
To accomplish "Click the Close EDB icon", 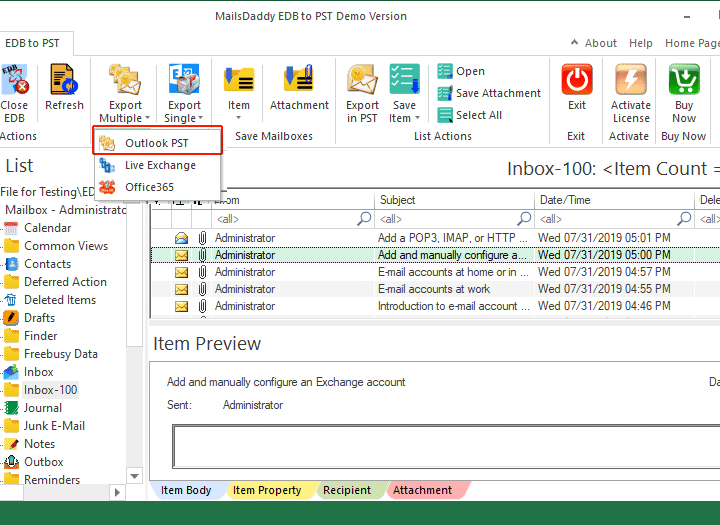I will tap(14, 79).
